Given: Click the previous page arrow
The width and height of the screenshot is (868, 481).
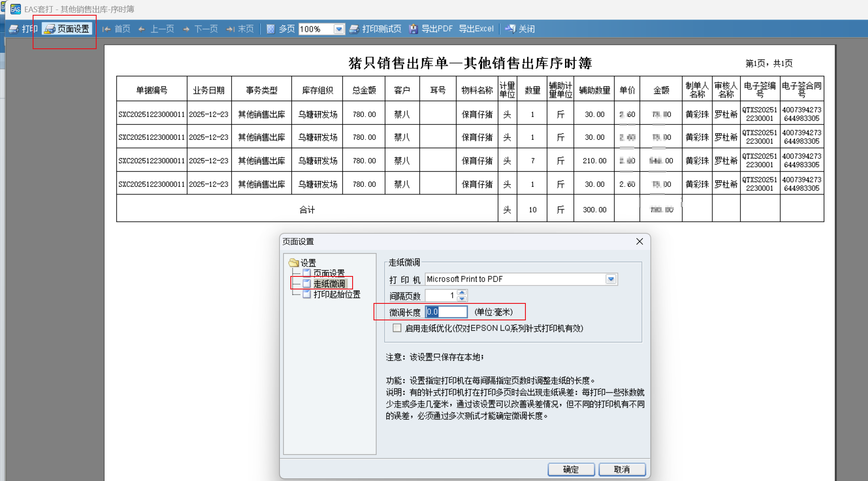Looking at the screenshot, I should (142, 29).
